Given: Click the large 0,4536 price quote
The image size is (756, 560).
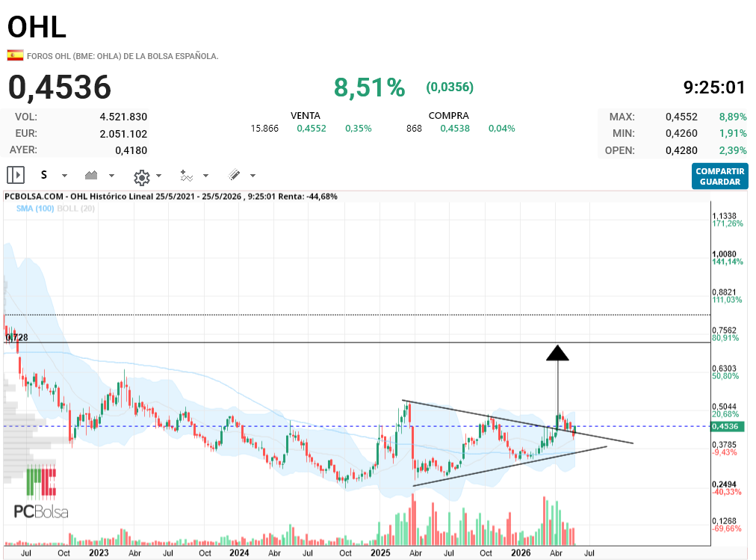Looking at the screenshot, I should (60, 87).
